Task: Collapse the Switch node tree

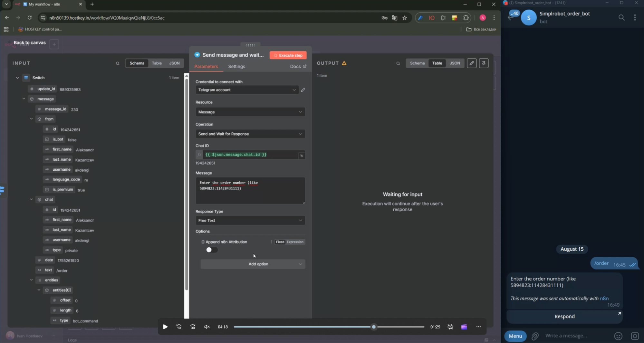Action: pos(17,78)
